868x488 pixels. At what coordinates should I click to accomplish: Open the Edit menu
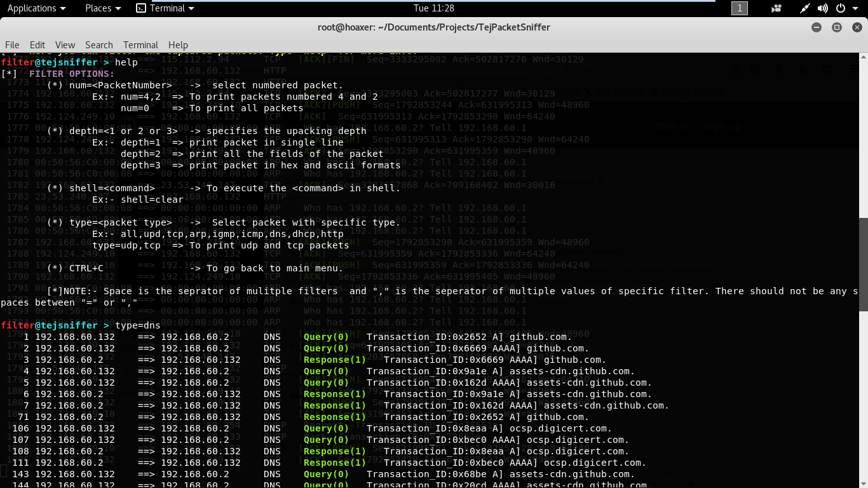(37, 44)
